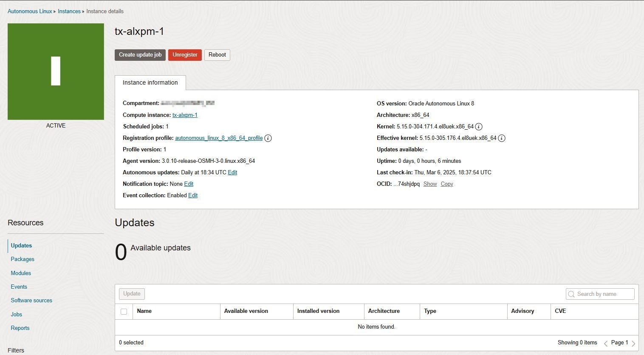Click the disabled Update button
Viewport: 644px width, 355px height.
point(132,294)
